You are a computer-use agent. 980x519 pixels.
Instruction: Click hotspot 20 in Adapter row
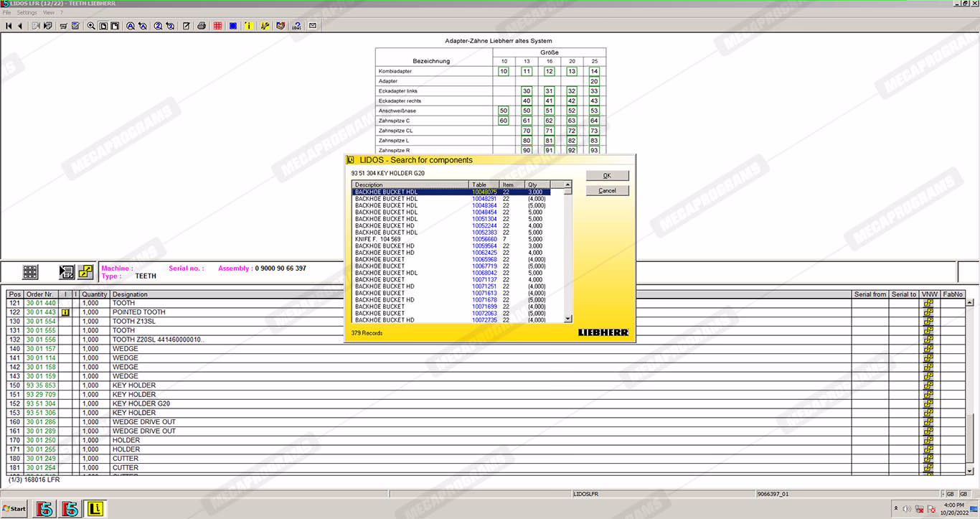click(x=594, y=81)
